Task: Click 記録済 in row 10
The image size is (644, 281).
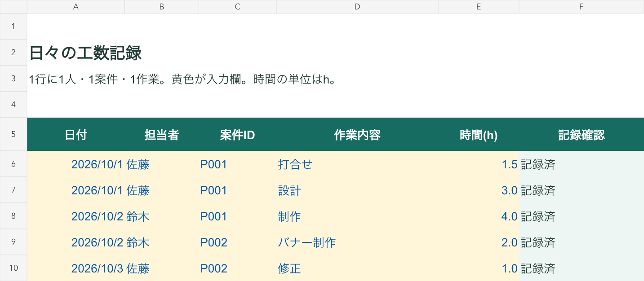Action: [x=582, y=268]
